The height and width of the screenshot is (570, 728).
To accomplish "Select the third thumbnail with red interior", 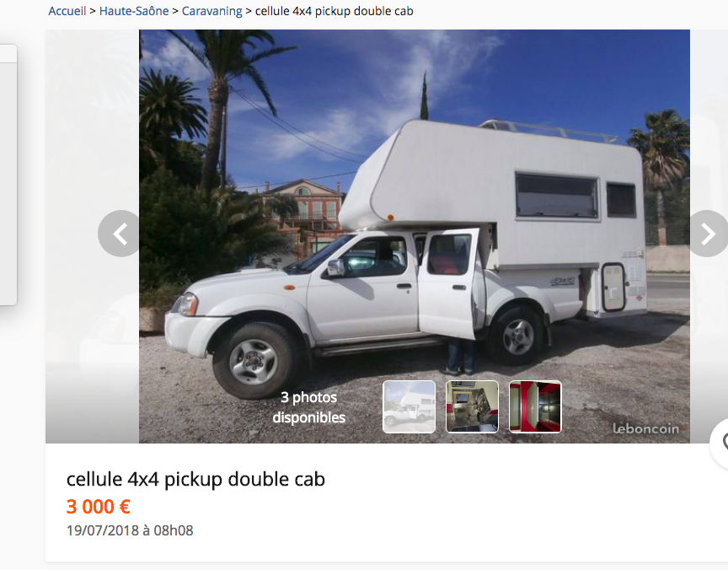I will [x=535, y=407].
